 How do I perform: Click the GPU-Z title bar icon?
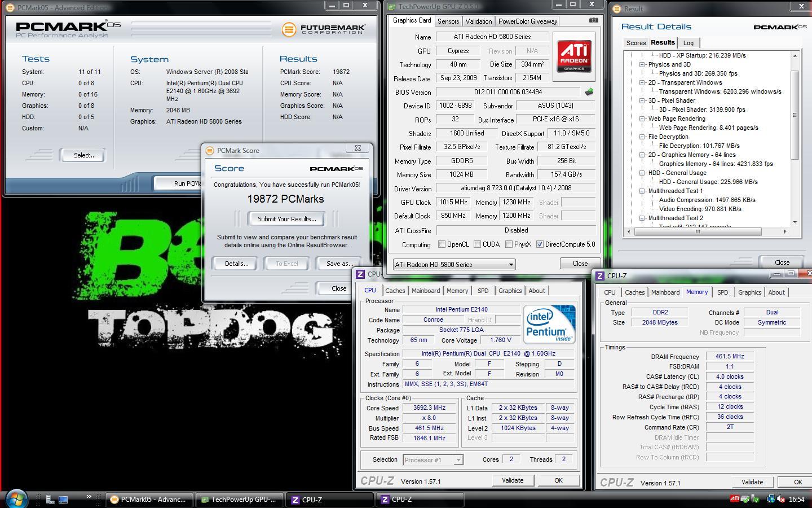pyautogui.click(x=391, y=7)
